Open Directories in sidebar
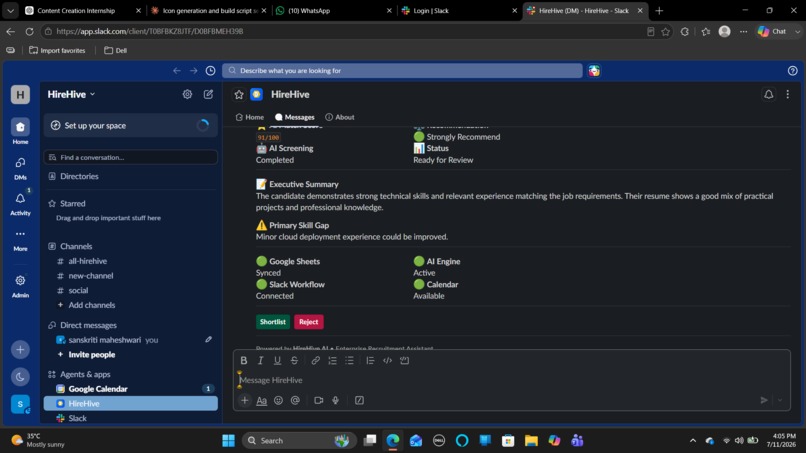The width and height of the screenshot is (806, 453). [131, 176]
